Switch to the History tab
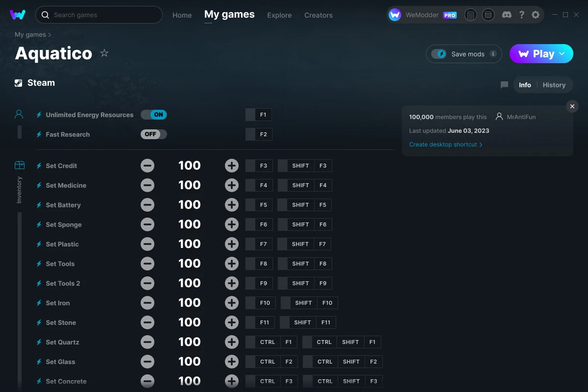588x392 pixels. (x=554, y=85)
